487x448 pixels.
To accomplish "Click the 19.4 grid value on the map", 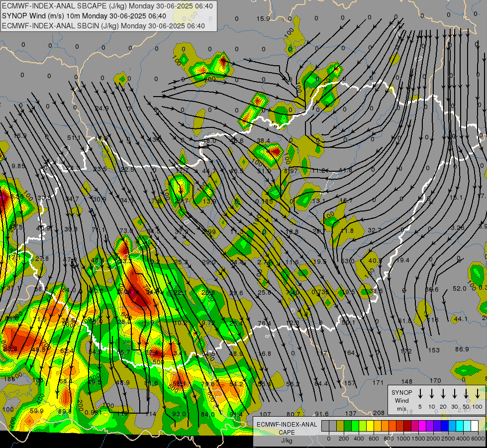I will click(x=403, y=260).
